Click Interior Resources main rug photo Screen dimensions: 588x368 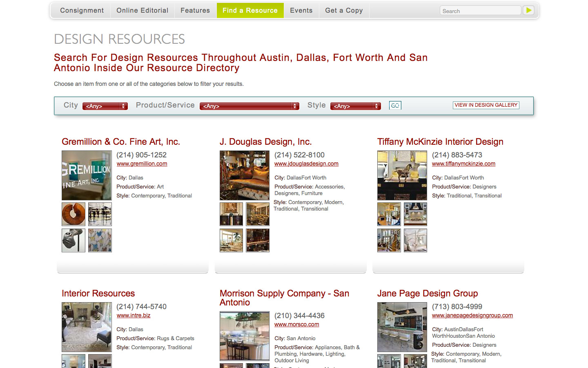(87, 327)
